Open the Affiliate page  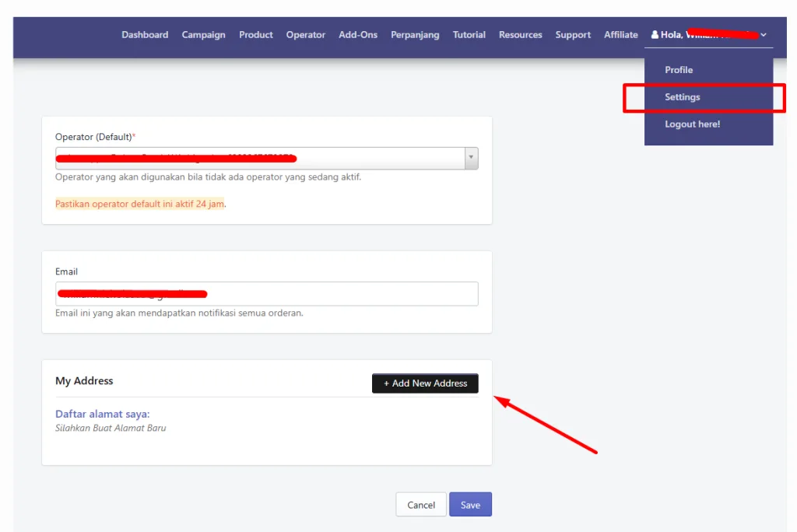(x=621, y=35)
